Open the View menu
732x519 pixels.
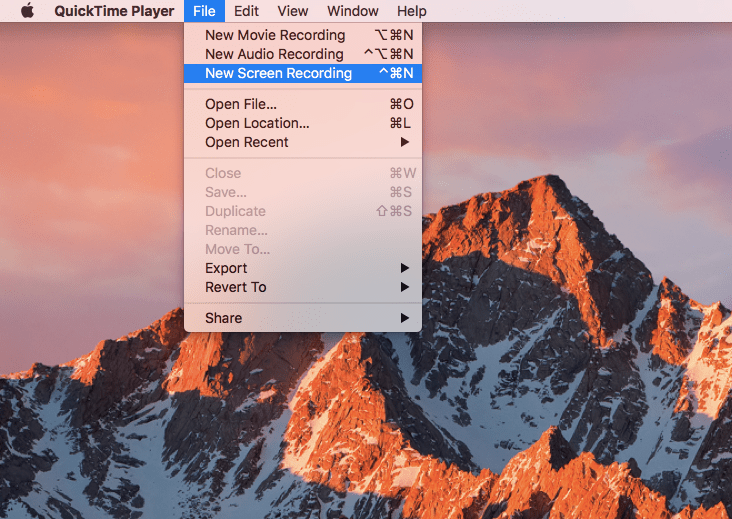(x=293, y=11)
